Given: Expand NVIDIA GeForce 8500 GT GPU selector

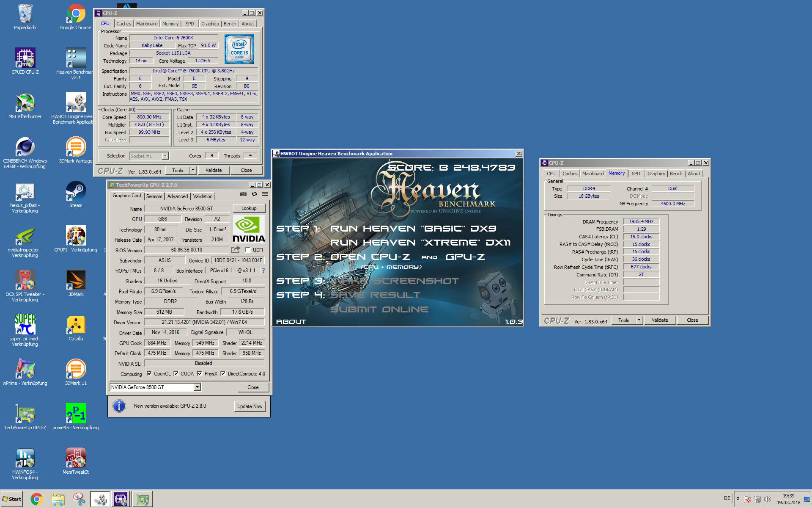Looking at the screenshot, I should coord(197,387).
